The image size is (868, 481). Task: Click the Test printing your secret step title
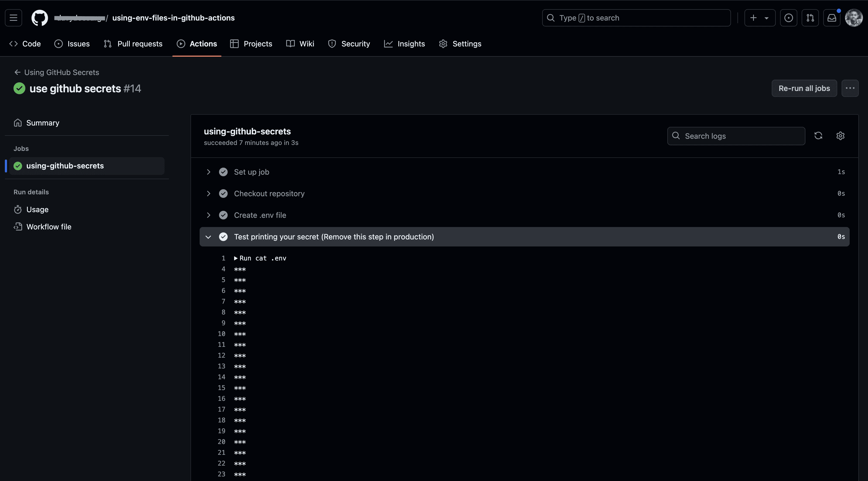click(334, 237)
